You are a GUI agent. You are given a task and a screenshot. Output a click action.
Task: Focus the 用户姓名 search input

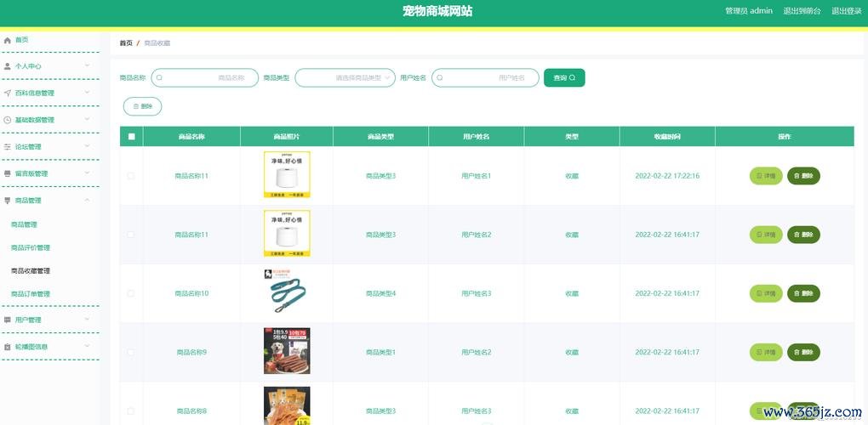(485, 78)
